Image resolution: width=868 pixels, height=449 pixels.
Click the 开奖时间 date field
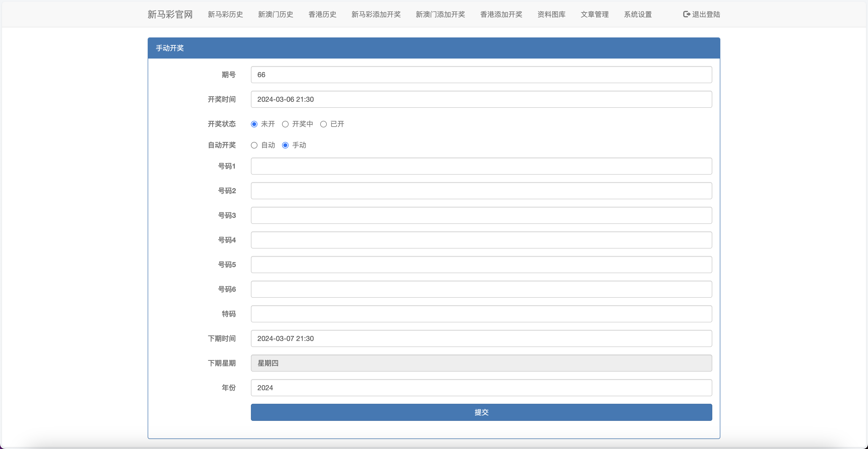click(x=481, y=99)
